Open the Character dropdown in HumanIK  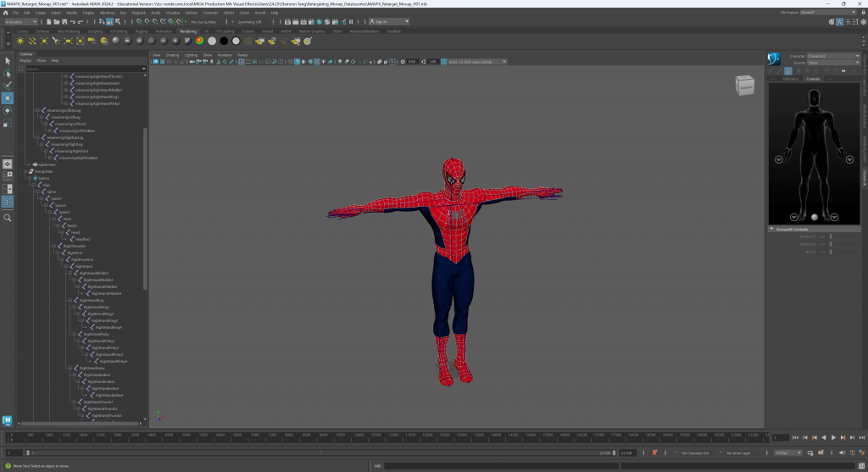click(833, 56)
